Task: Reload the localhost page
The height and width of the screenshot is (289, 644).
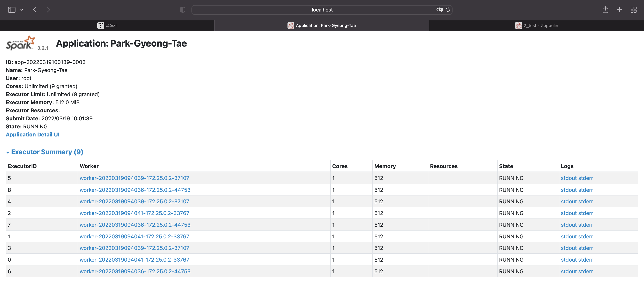Action: point(448,10)
